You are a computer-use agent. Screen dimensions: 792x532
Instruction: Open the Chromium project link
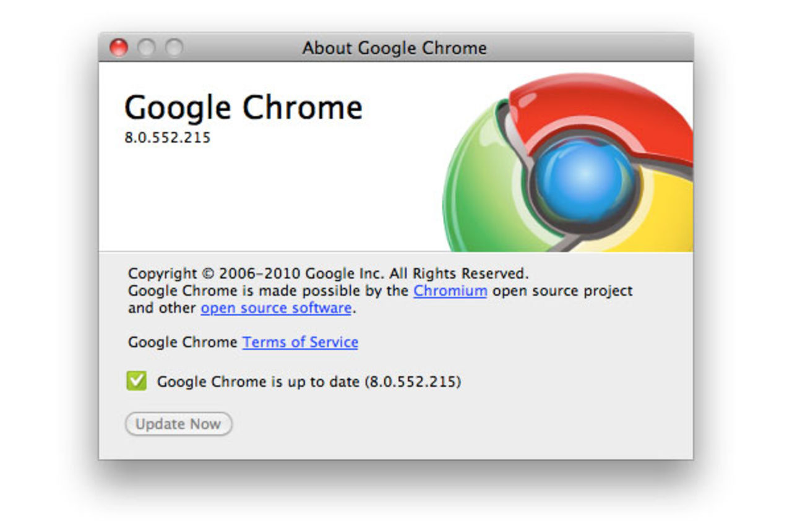pyautogui.click(x=450, y=291)
